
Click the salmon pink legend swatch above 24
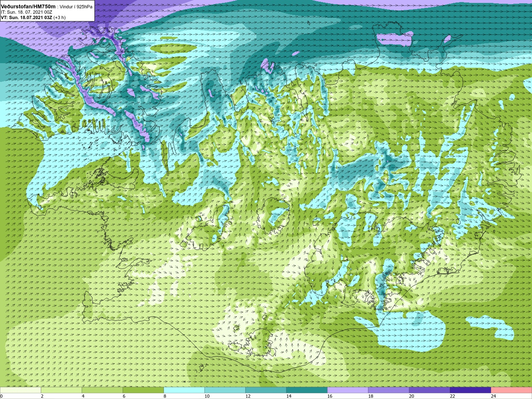click(512, 390)
